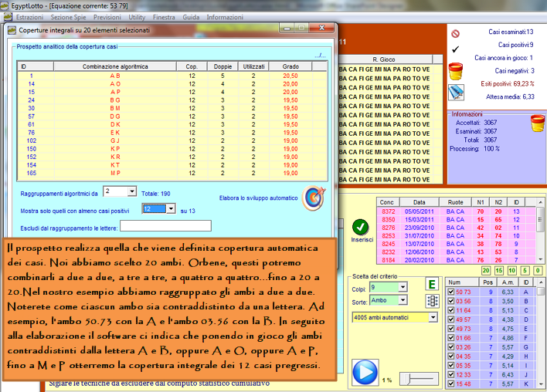Click the green box labeled 0
Viewport: 547px width, 392px height.
pyautogui.click(x=538, y=270)
